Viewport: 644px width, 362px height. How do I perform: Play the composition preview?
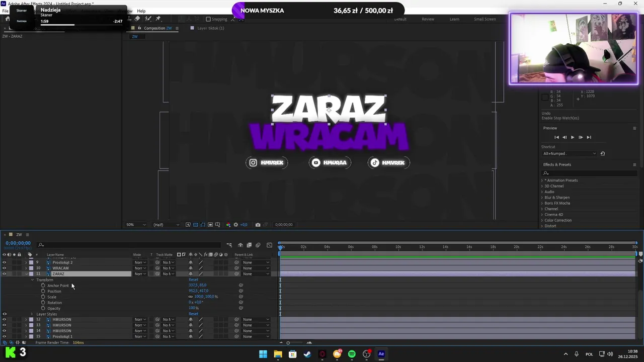(x=572, y=137)
